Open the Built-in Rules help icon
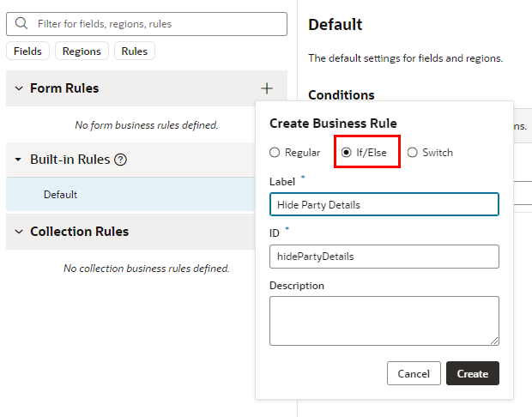Viewport: 532px width, 417px height. tap(121, 160)
